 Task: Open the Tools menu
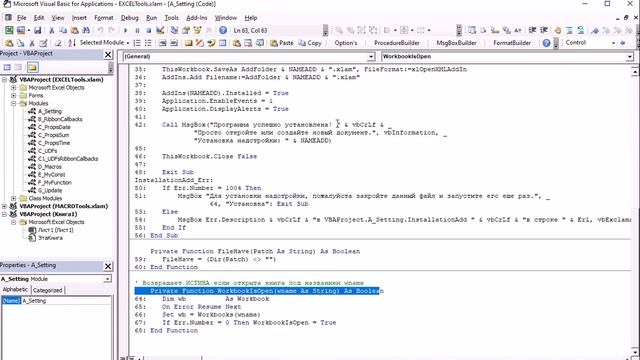pos(171,18)
